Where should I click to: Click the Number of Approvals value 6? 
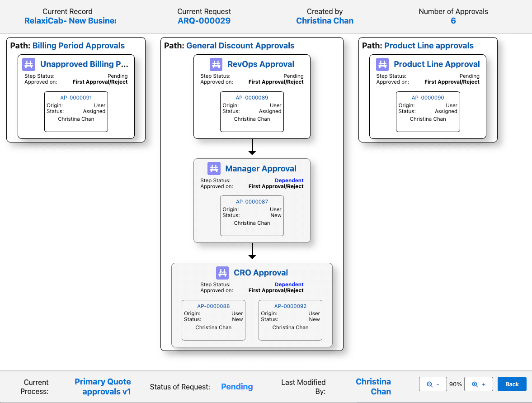click(453, 21)
